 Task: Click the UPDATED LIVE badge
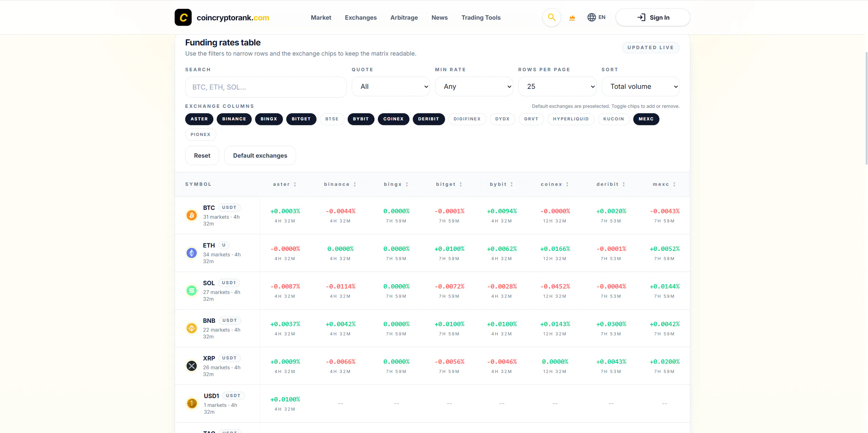tap(651, 47)
